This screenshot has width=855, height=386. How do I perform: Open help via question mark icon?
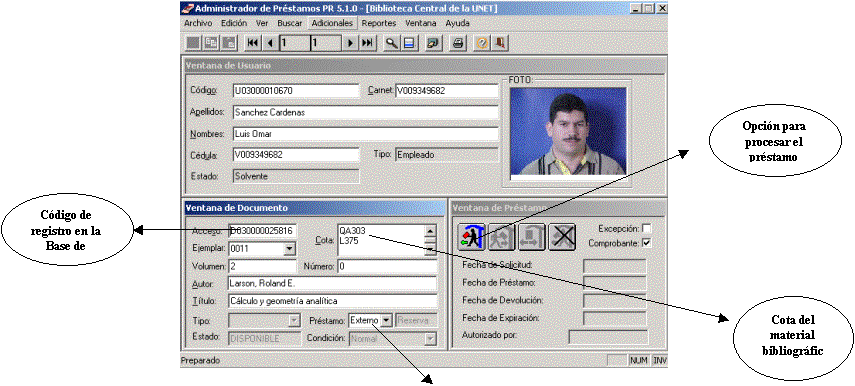pos(481,43)
